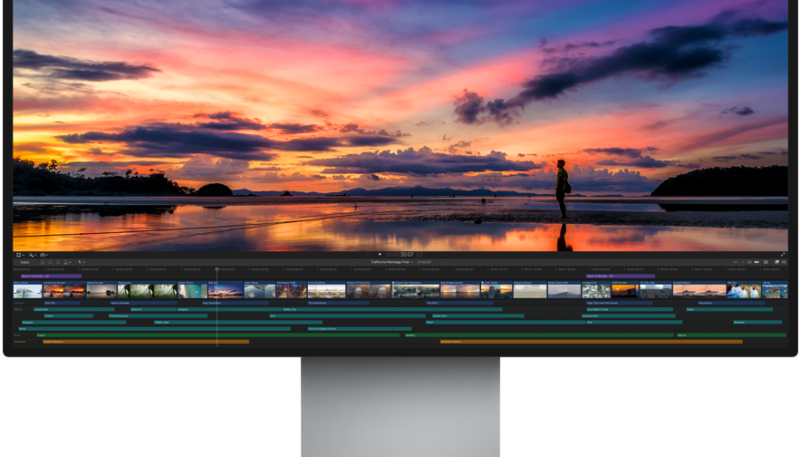Open the clip appearance icon in timeline toolbar
Screen dimensions: 800x457
[765, 262]
